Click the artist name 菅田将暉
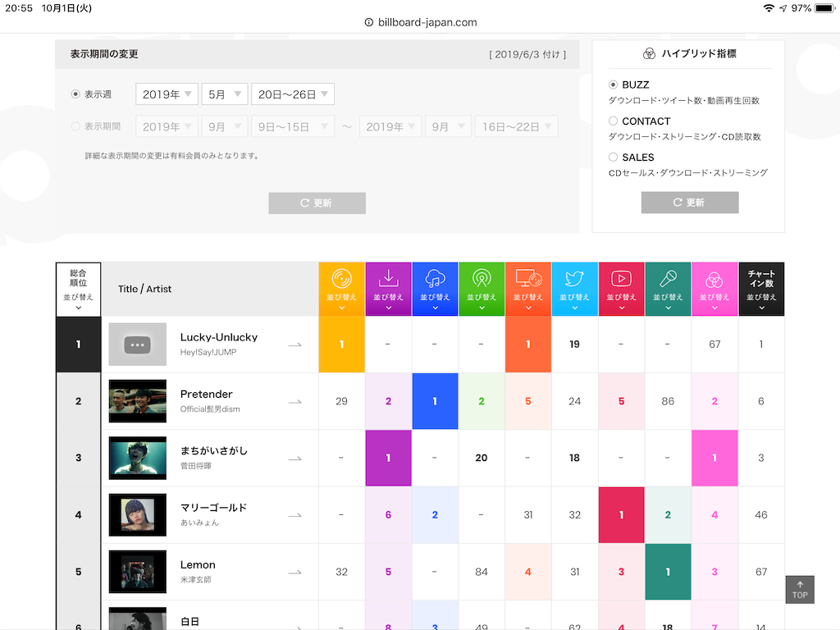This screenshot has height=630, width=840. [x=195, y=466]
